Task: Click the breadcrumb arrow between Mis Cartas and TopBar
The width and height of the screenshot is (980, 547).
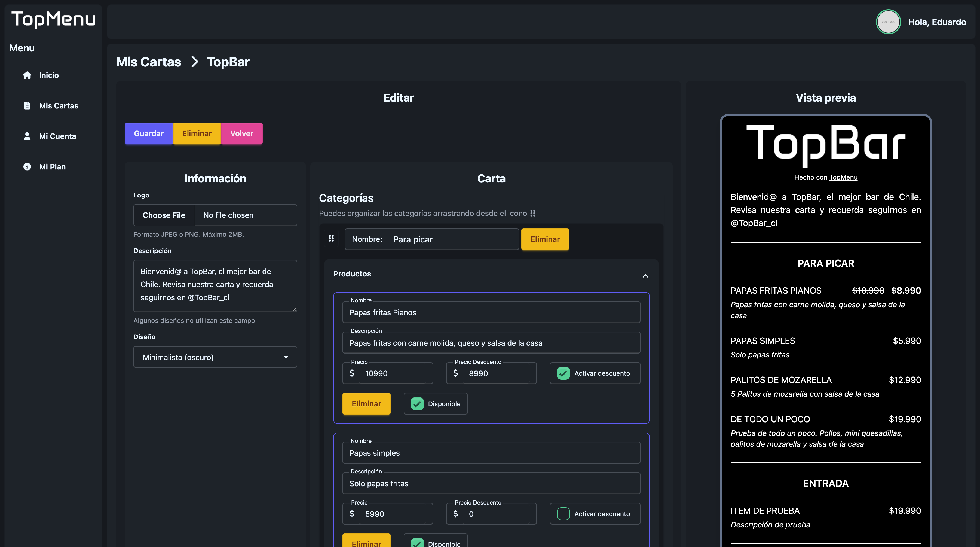Action: 194,62
